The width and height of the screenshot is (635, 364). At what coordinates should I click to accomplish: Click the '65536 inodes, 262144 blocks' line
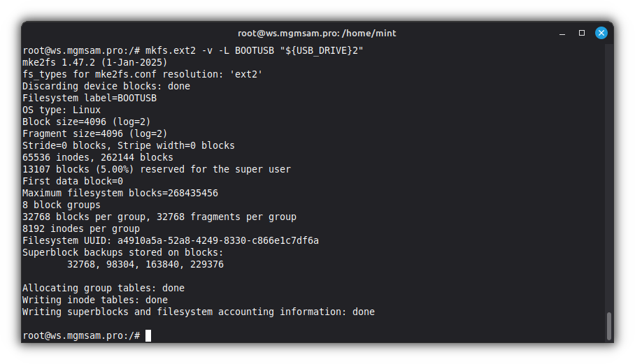tap(98, 157)
